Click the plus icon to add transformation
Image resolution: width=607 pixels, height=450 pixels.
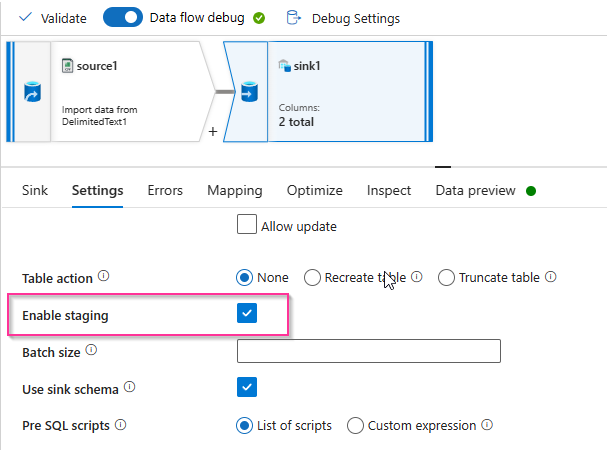[x=212, y=131]
